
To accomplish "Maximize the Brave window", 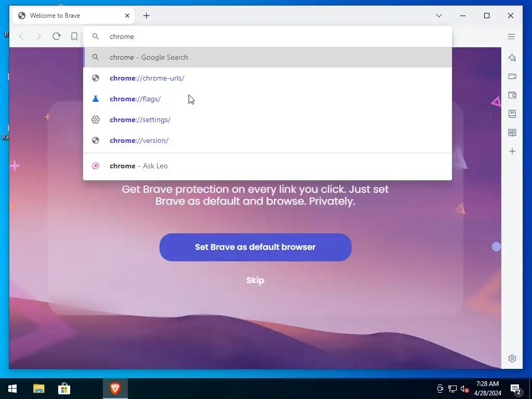I will point(486,16).
